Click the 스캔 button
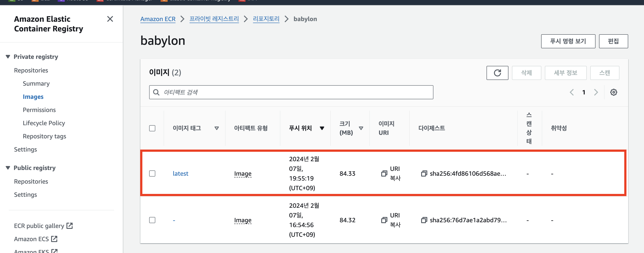This screenshot has width=644, height=253. coord(605,73)
